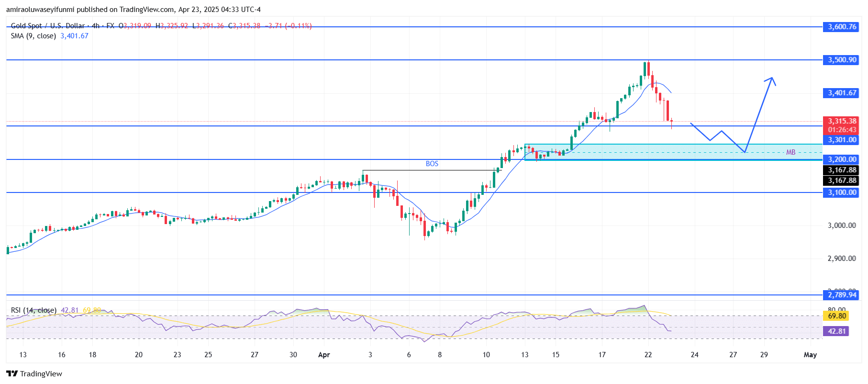Image resolution: width=868 pixels, height=384 pixels.
Task: Open the SMA (9, close) indicator legend
Action: point(33,36)
